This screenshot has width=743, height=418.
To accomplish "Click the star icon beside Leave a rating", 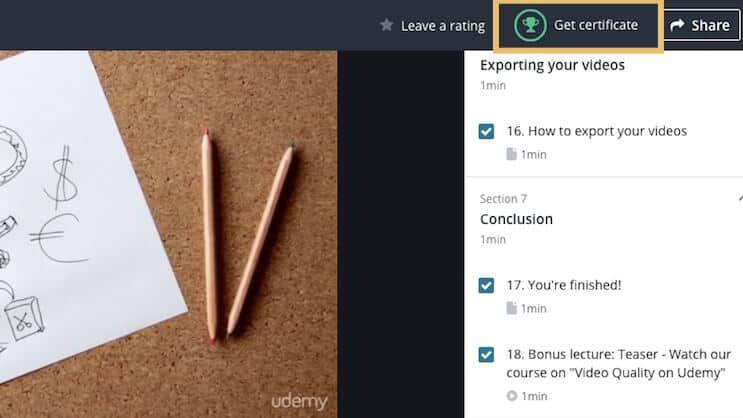I will [x=386, y=25].
